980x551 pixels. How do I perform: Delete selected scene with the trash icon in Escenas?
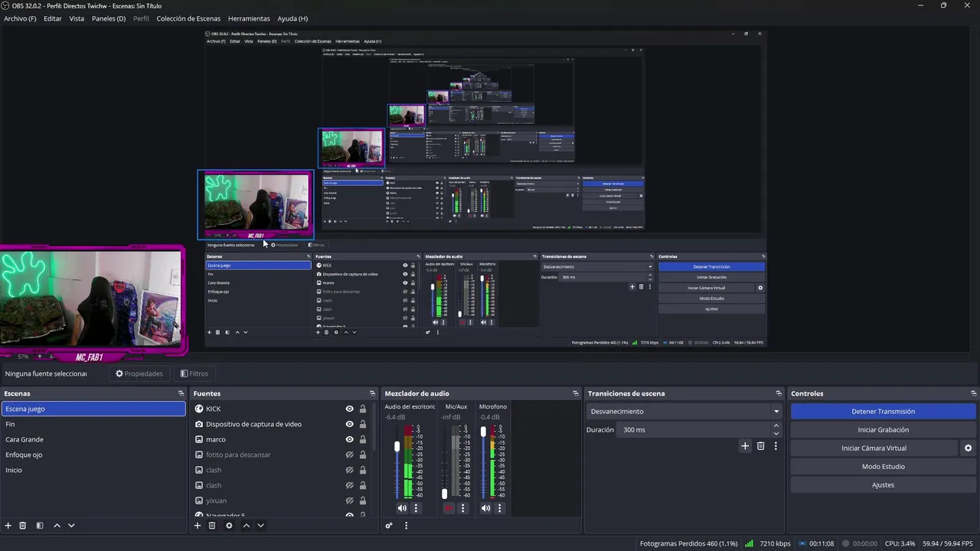point(23,526)
